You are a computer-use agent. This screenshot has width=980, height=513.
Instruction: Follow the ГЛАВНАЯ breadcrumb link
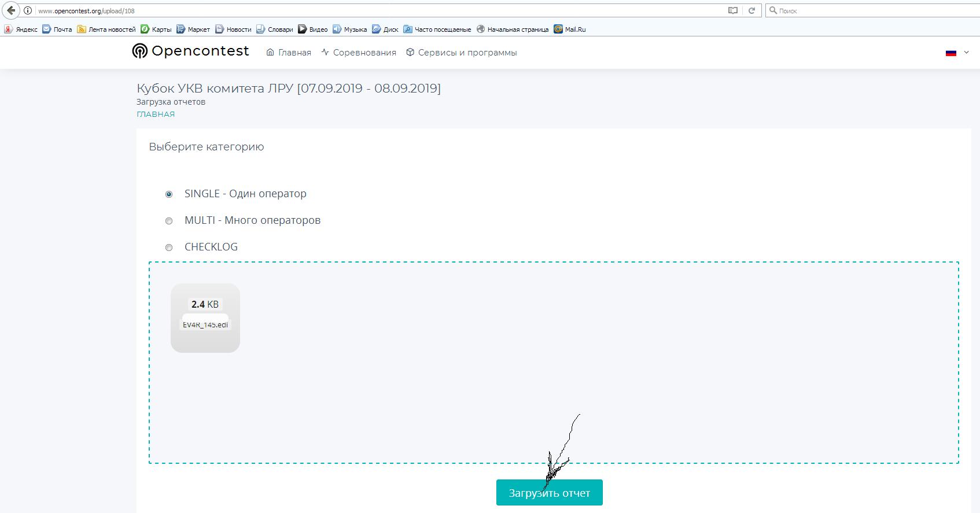156,115
